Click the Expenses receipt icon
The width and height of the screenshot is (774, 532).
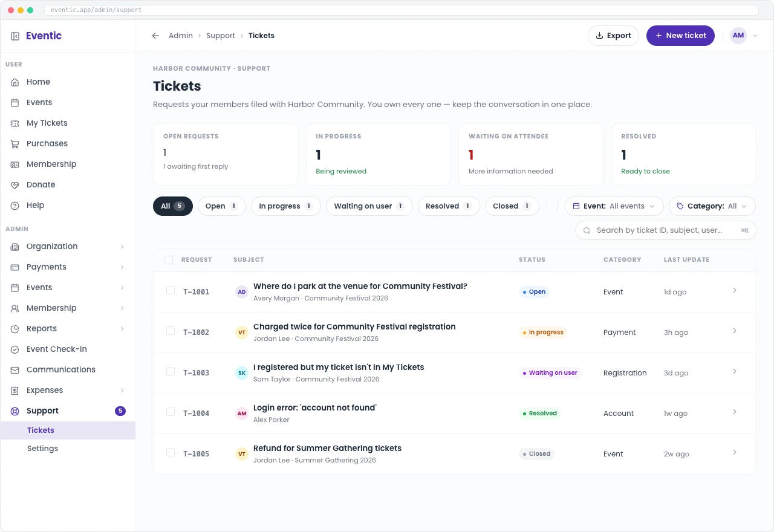click(15, 391)
